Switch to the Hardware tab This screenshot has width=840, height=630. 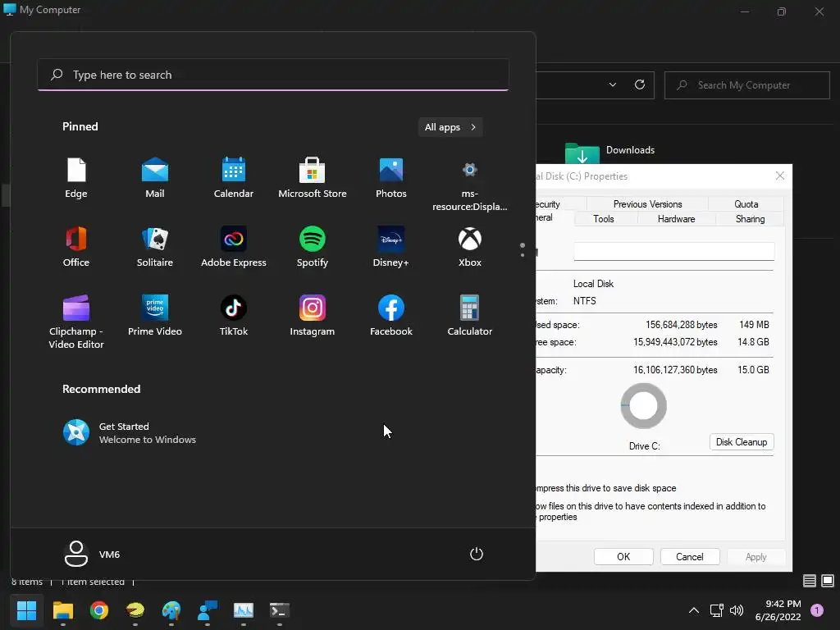point(677,218)
